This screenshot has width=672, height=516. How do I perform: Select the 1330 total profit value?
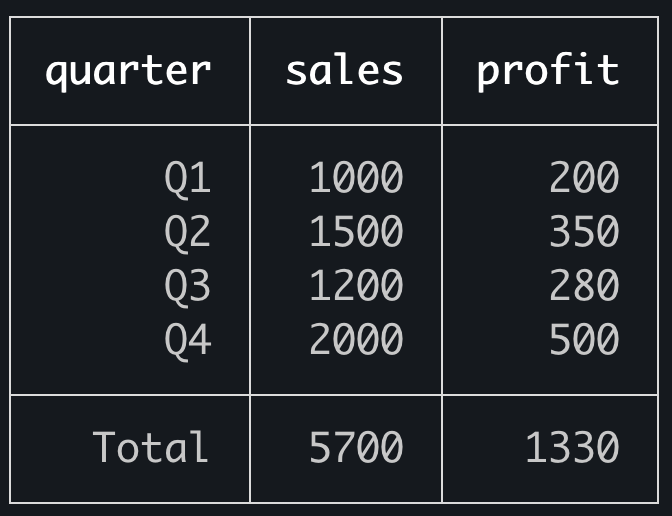tap(572, 447)
